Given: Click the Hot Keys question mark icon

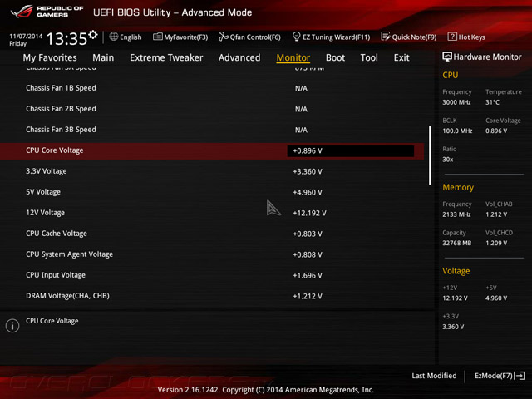Looking at the screenshot, I should pyautogui.click(x=452, y=37).
